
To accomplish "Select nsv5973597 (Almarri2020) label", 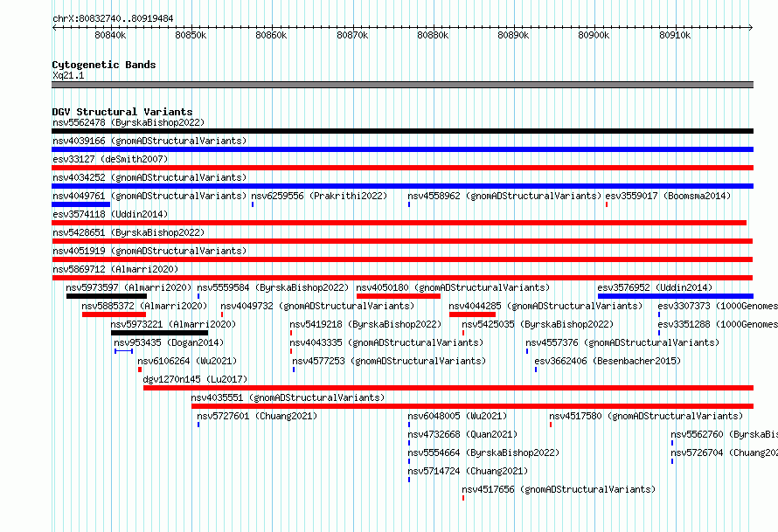I will coord(129,287).
